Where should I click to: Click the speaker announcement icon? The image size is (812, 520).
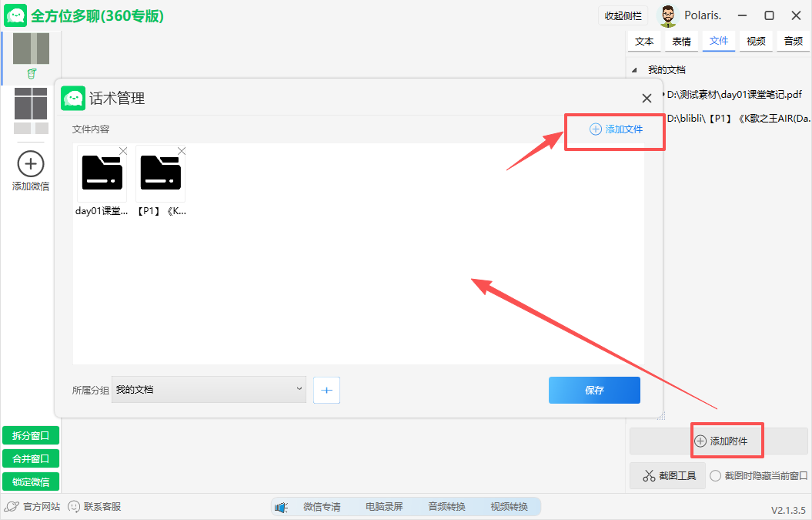(281, 507)
